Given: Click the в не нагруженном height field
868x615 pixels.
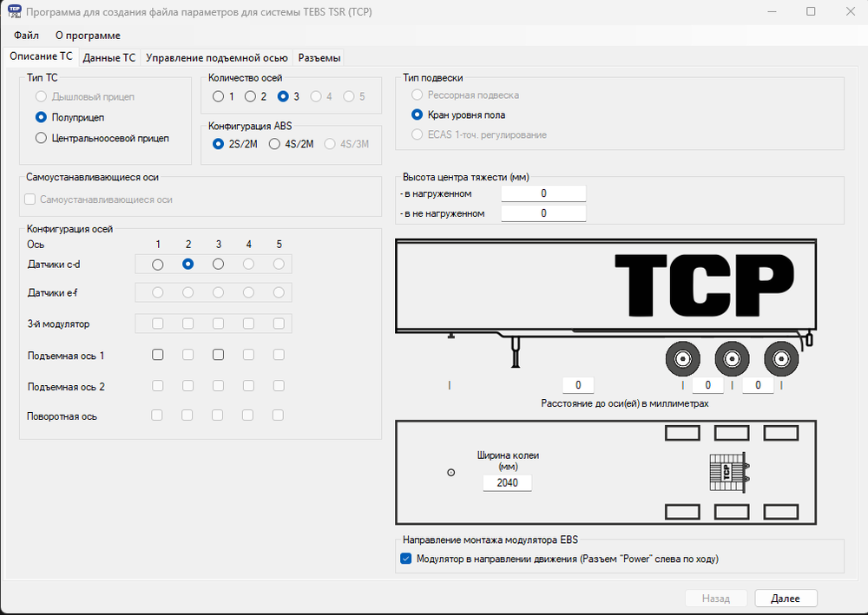Looking at the screenshot, I should (x=543, y=213).
